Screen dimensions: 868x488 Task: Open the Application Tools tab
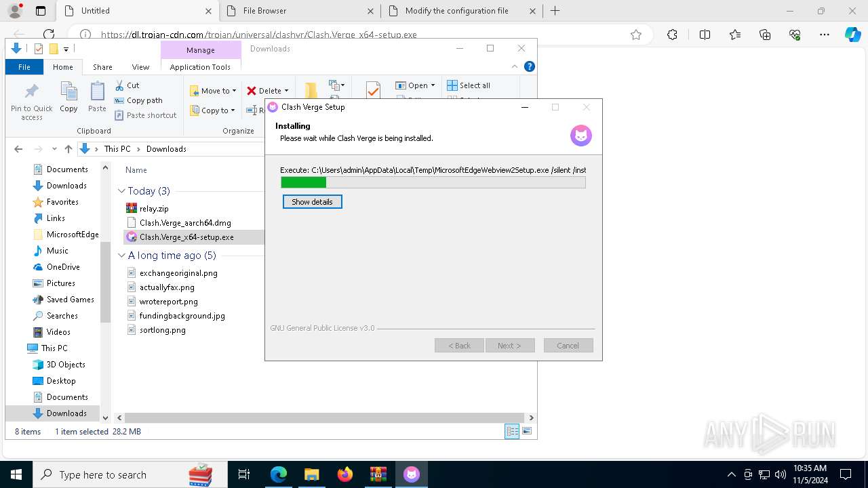coord(200,67)
